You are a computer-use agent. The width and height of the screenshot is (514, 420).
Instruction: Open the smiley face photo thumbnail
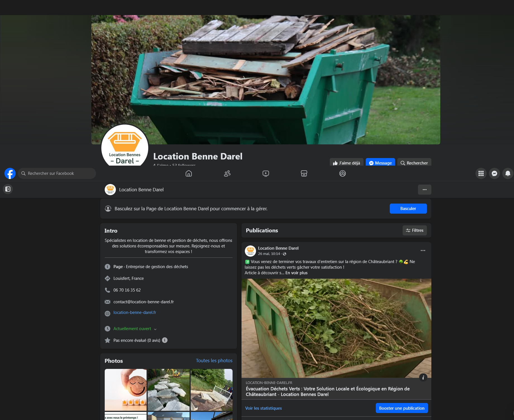pyautogui.click(x=126, y=390)
